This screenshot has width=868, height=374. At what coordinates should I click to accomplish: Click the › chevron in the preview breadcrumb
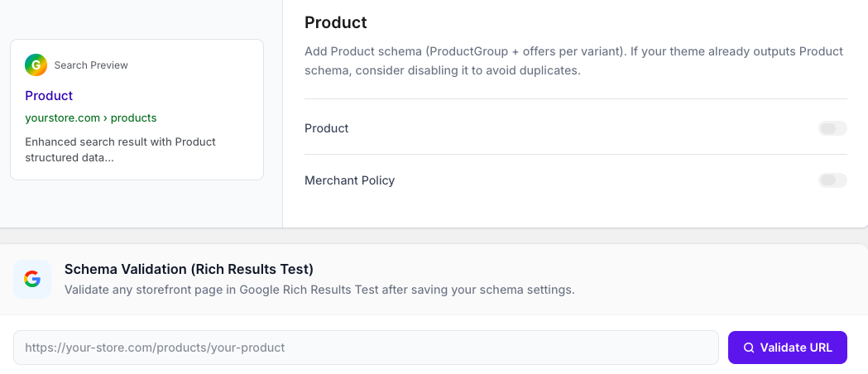[105, 117]
